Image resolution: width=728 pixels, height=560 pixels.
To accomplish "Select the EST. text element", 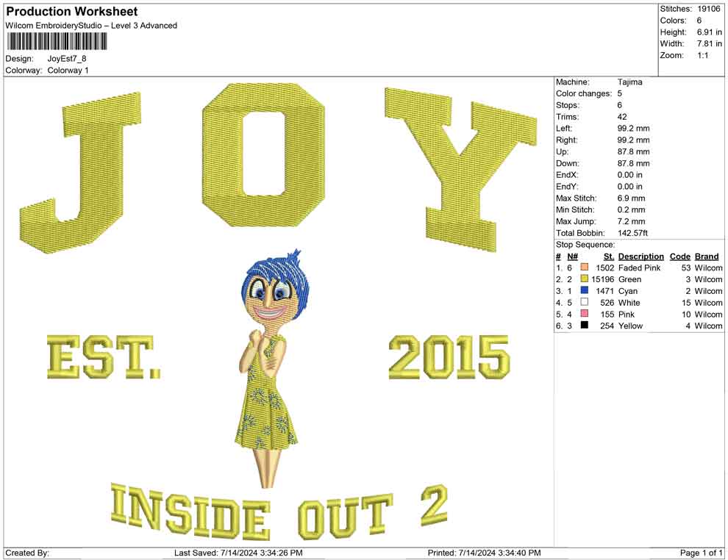I will pos(103,359).
